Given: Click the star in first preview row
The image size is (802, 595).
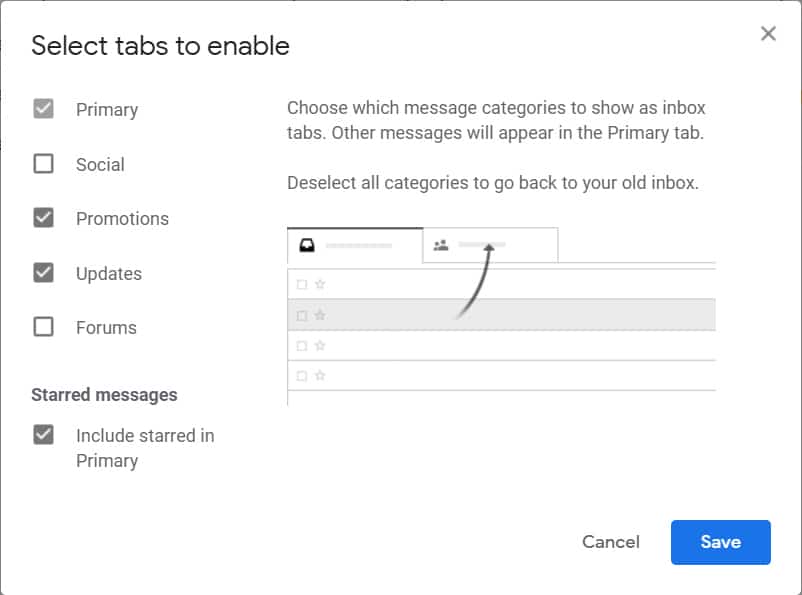Looking at the screenshot, I should (x=320, y=284).
